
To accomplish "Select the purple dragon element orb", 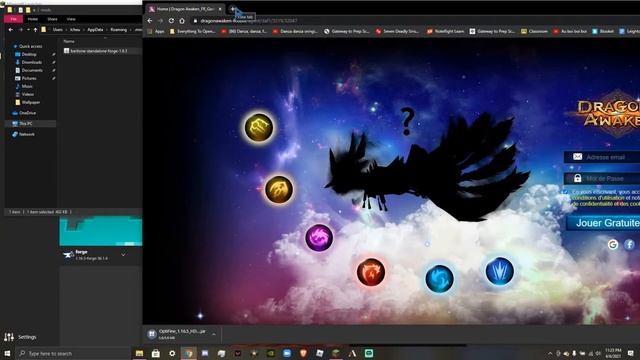I will coord(319,237).
